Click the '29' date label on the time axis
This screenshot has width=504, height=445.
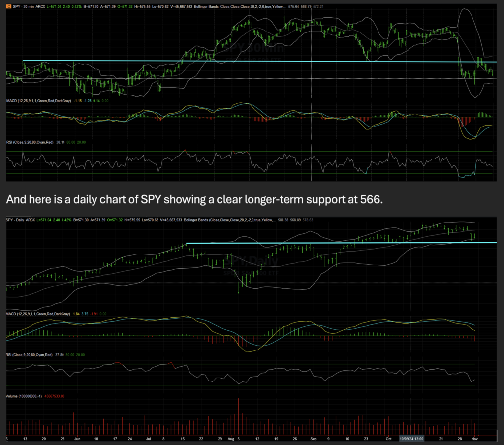click(x=220, y=439)
